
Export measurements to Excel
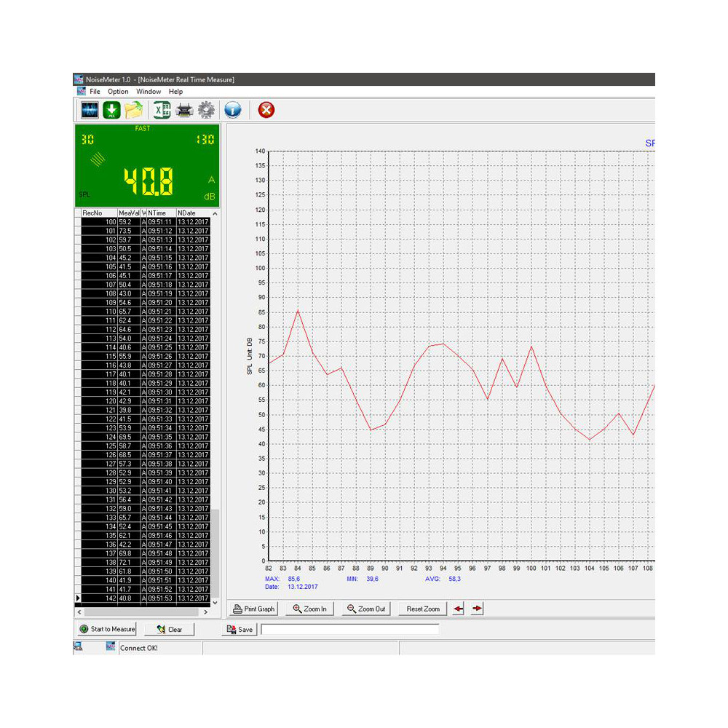pos(162,109)
